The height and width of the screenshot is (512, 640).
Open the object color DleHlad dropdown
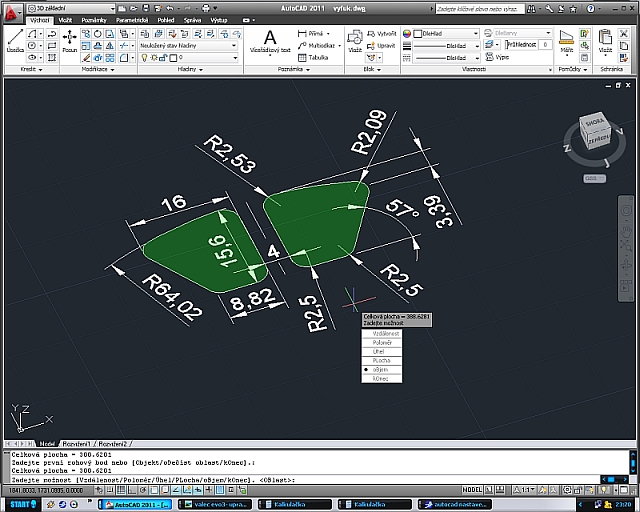point(445,33)
